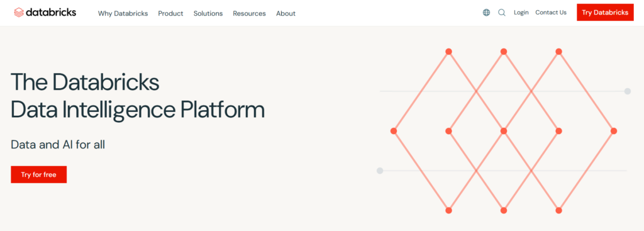Screen dimensions: 644x231
Task: Open the search magnifier icon
Action: point(501,13)
